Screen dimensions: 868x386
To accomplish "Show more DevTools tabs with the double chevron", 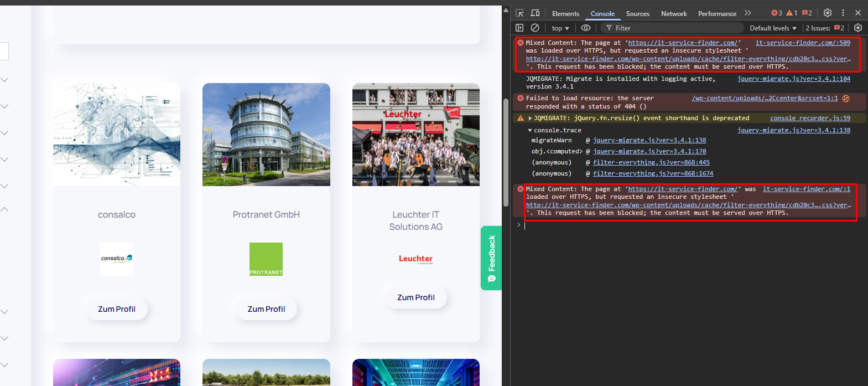I will 748,13.
